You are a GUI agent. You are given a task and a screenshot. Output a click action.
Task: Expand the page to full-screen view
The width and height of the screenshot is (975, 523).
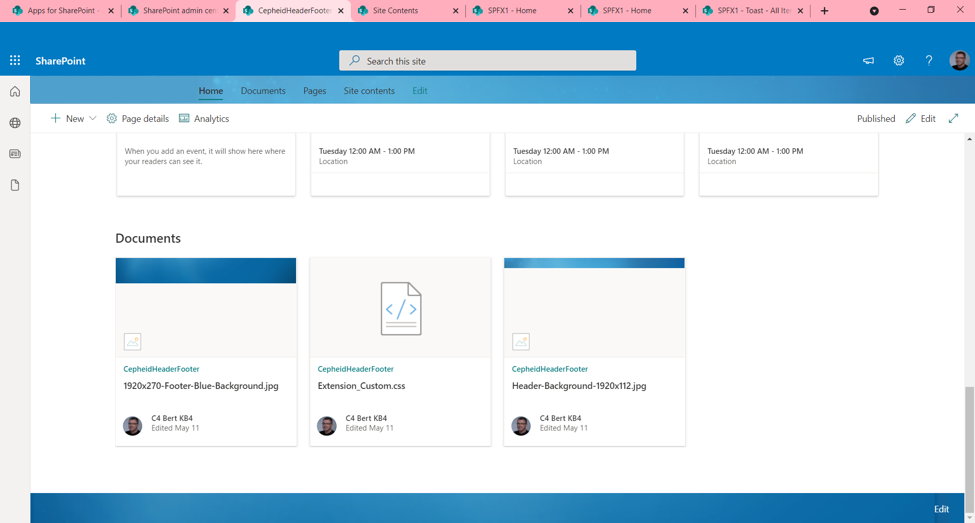[953, 118]
